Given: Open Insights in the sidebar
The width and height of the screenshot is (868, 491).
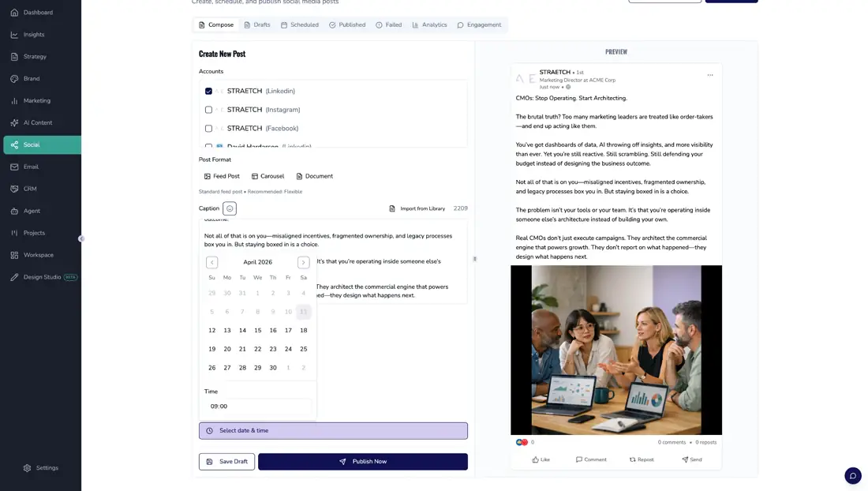Looking at the screenshot, I should (x=40, y=34).
